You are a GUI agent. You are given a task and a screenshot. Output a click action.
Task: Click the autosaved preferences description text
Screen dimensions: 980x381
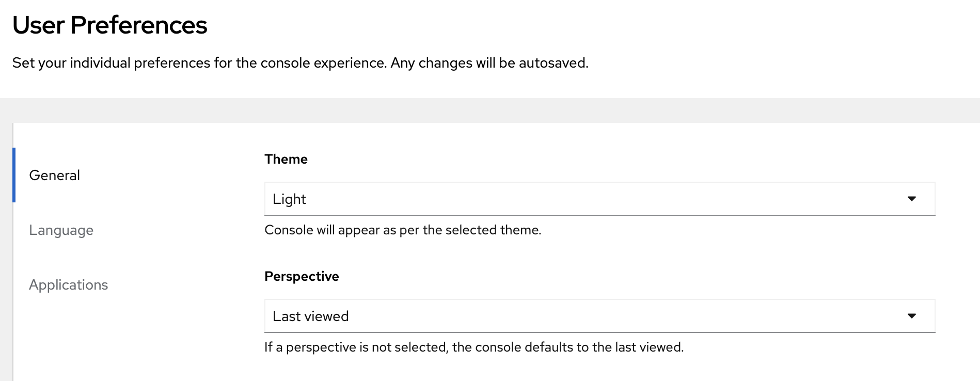(300, 63)
